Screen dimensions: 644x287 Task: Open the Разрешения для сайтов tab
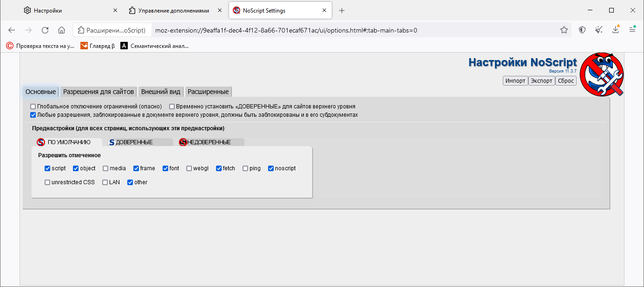click(x=99, y=92)
